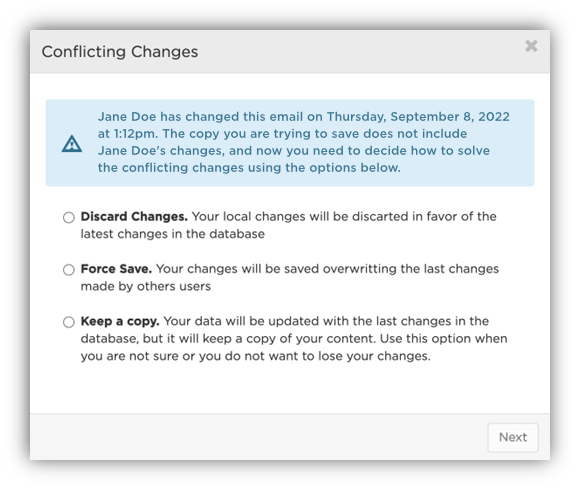Click the Next button
The width and height of the screenshot is (580, 490).
[513, 437]
